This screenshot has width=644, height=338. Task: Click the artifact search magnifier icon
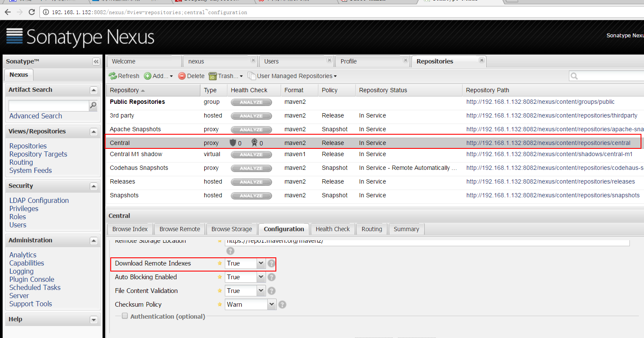coord(93,105)
